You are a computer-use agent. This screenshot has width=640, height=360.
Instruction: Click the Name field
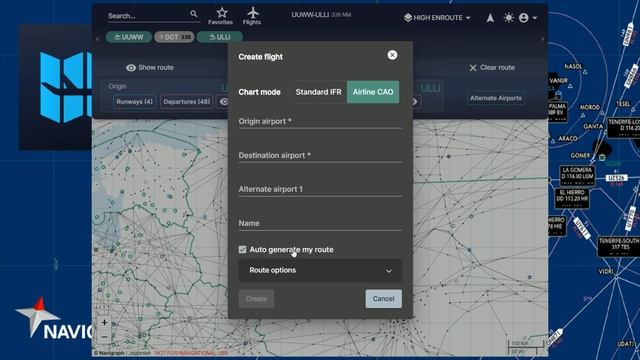tap(320, 223)
